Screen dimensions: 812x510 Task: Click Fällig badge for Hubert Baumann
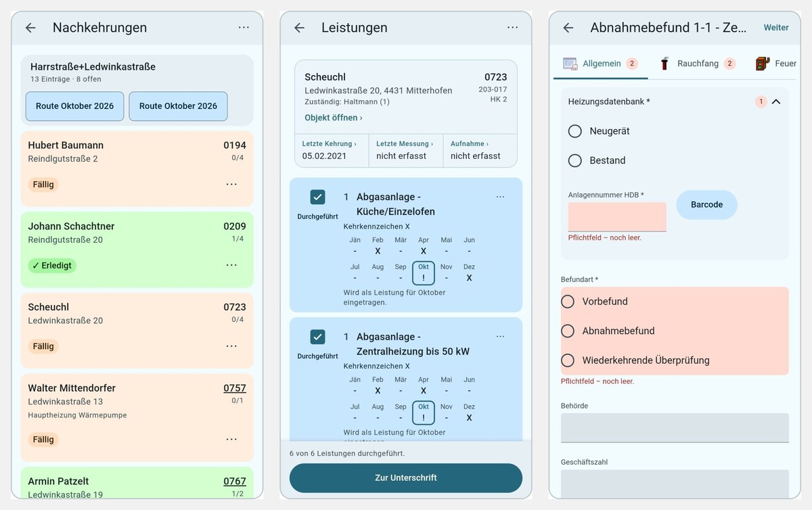43,185
